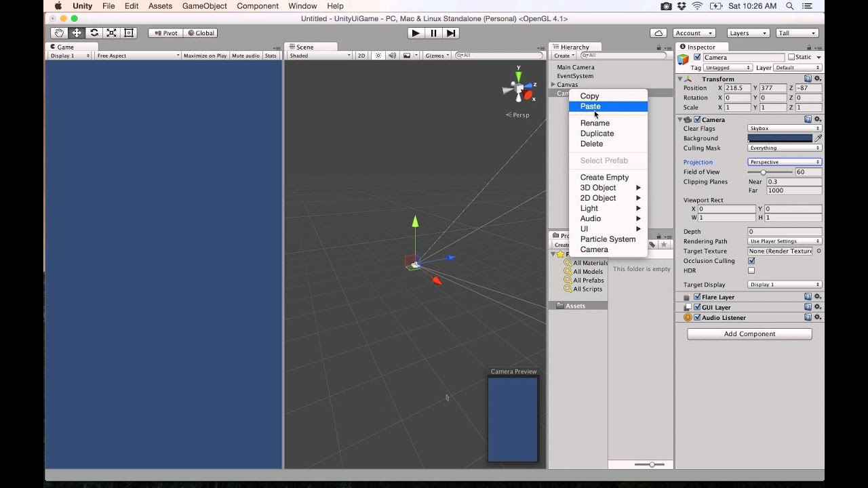Toggle Flare Layer component checkbox
The image size is (868, 488).
(x=696, y=297)
